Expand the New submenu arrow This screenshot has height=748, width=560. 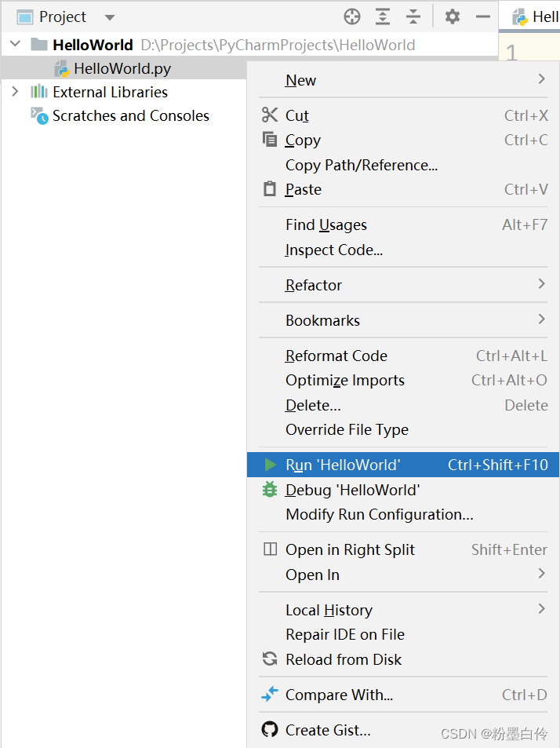541,79
